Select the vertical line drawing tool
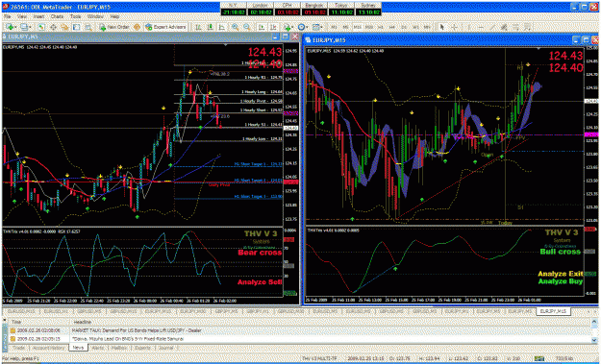This screenshot has height=364, width=601. coord(469,27)
